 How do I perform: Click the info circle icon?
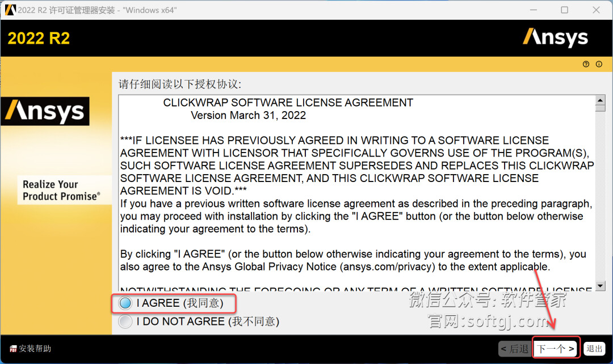click(599, 64)
